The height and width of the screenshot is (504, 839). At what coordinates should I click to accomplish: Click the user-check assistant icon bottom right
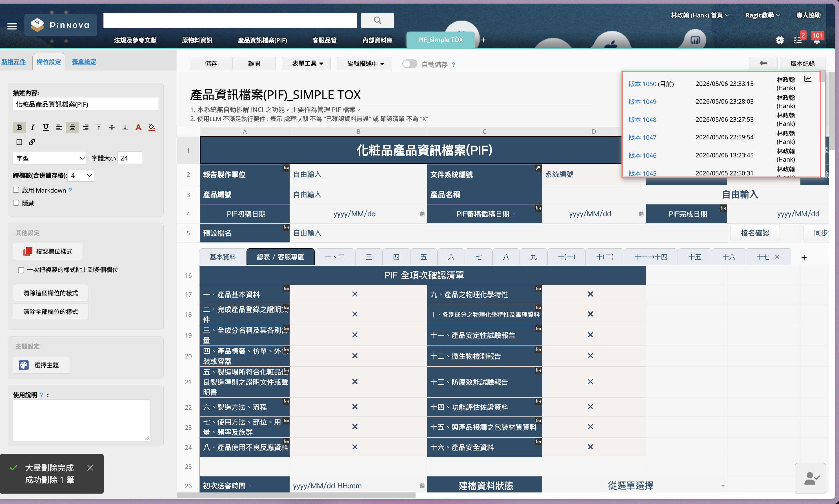810,478
